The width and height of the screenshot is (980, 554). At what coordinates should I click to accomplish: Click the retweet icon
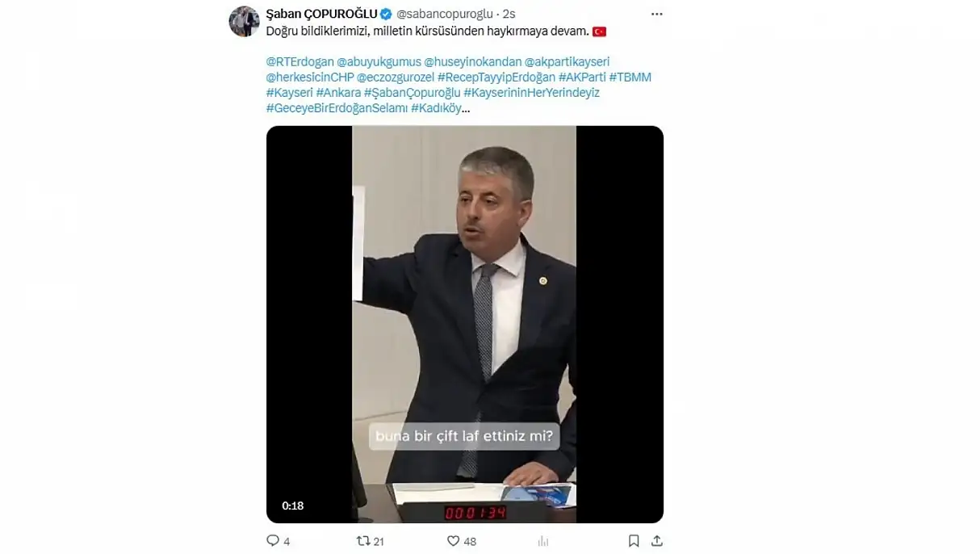pyautogui.click(x=363, y=540)
